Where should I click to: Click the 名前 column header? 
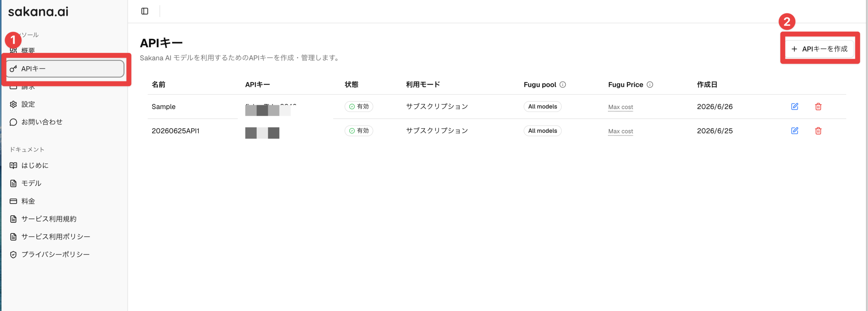tap(158, 85)
